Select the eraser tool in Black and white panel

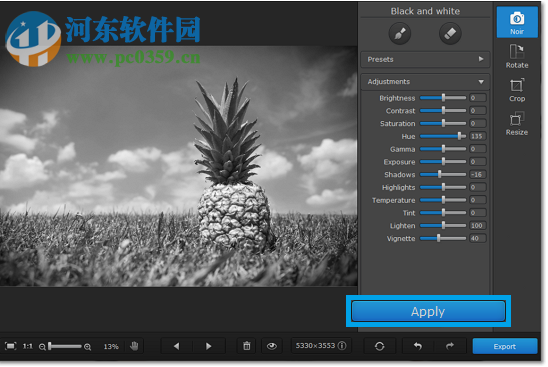click(x=450, y=34)
